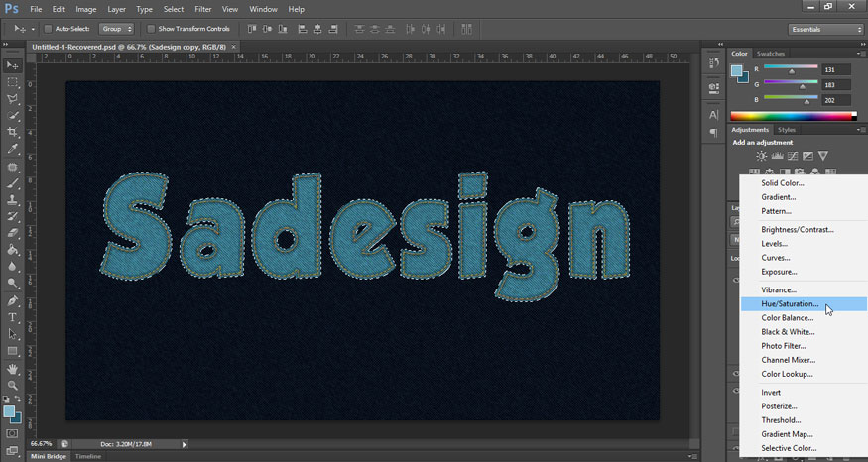Click the Auto-Align Layers icon

coord(466,29)
